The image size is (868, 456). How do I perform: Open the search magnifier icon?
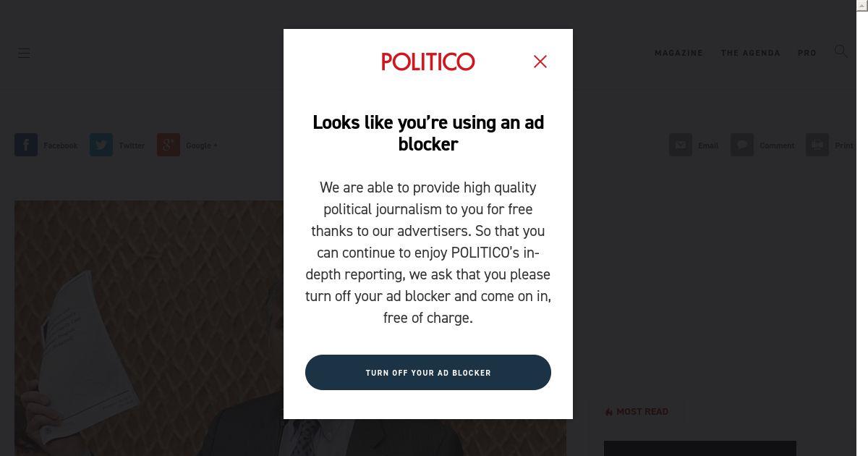click(x=841, y=51)
